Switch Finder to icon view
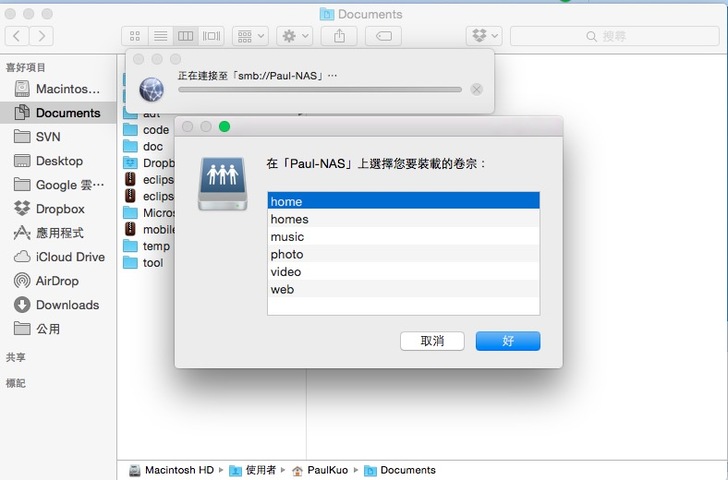Image resolution: width=728 pixels, height=480 pixels. click(x=135, y=36)
